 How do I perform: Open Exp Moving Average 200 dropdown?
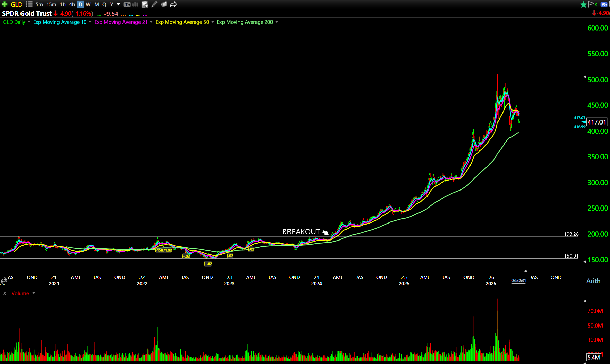[x=277, y=22]
